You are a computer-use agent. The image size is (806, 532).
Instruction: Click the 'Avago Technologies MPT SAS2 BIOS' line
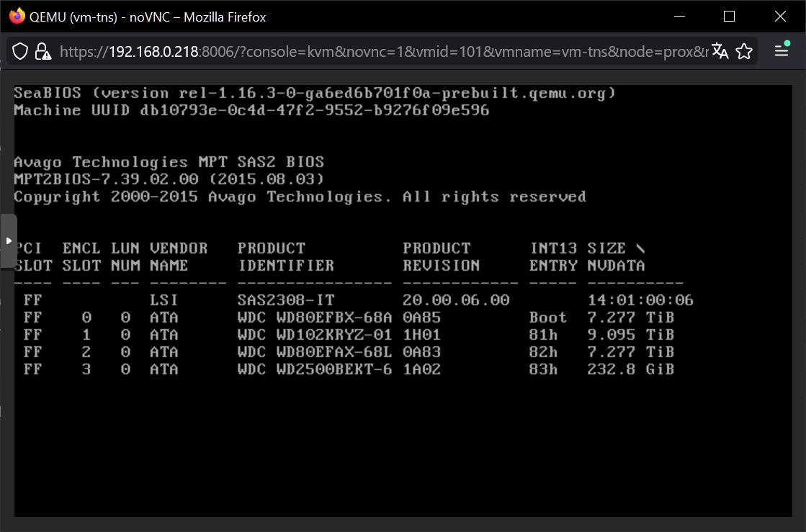(169, 162)
